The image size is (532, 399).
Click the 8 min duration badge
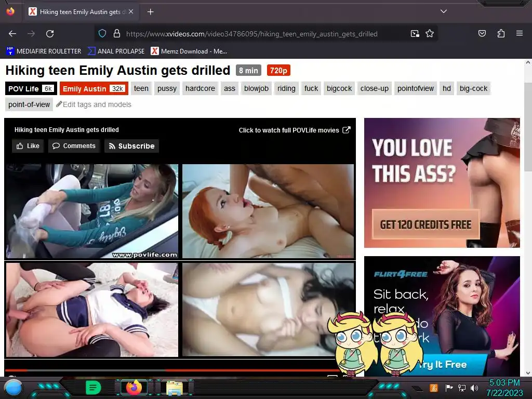point(248,71)
